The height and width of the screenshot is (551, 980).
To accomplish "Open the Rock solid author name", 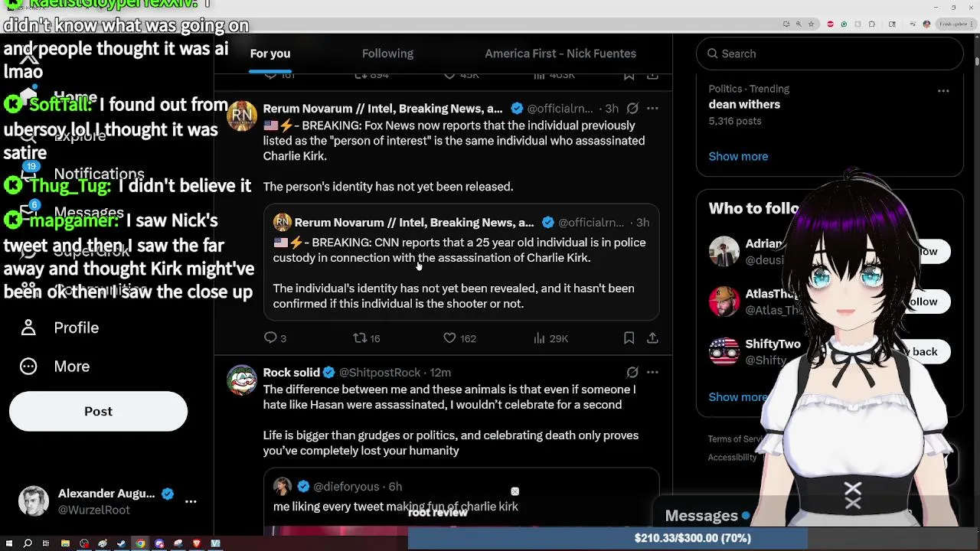I will click(291, 373).
